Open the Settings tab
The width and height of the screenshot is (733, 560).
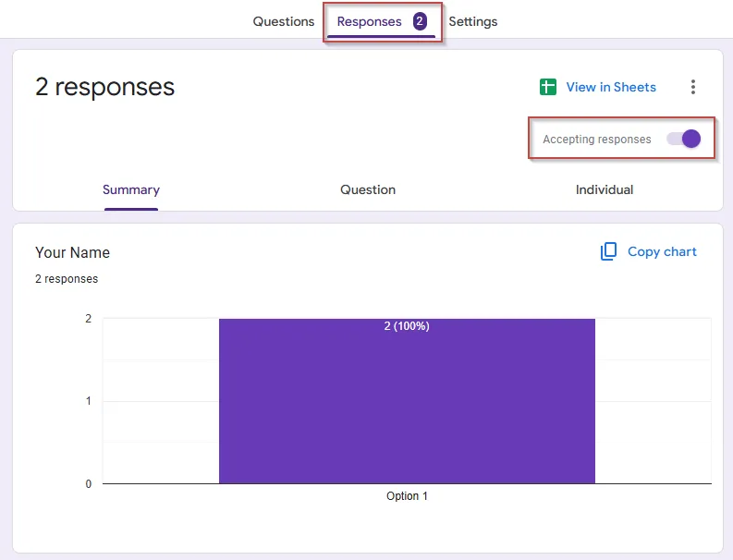[x=473, y=21]
